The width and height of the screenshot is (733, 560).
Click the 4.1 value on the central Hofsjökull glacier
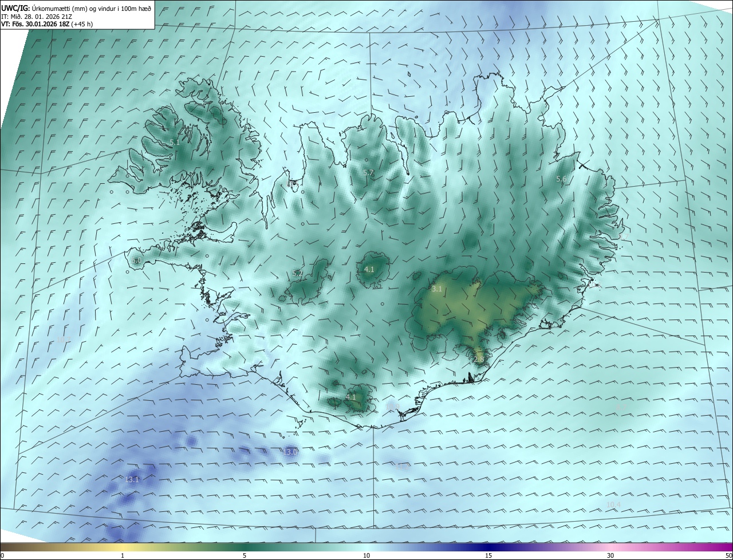[x=369, y=269]
